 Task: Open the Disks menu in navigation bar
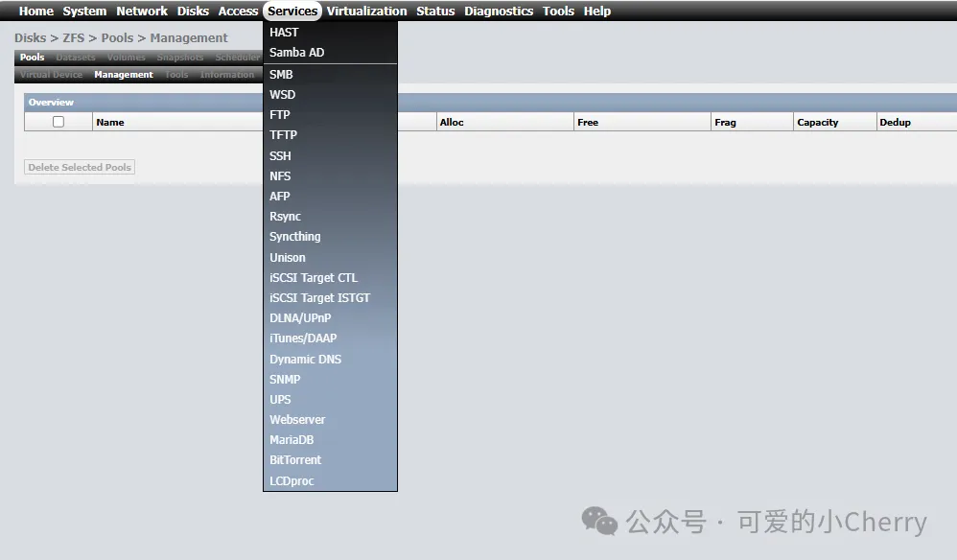click(x=193, y=12)
